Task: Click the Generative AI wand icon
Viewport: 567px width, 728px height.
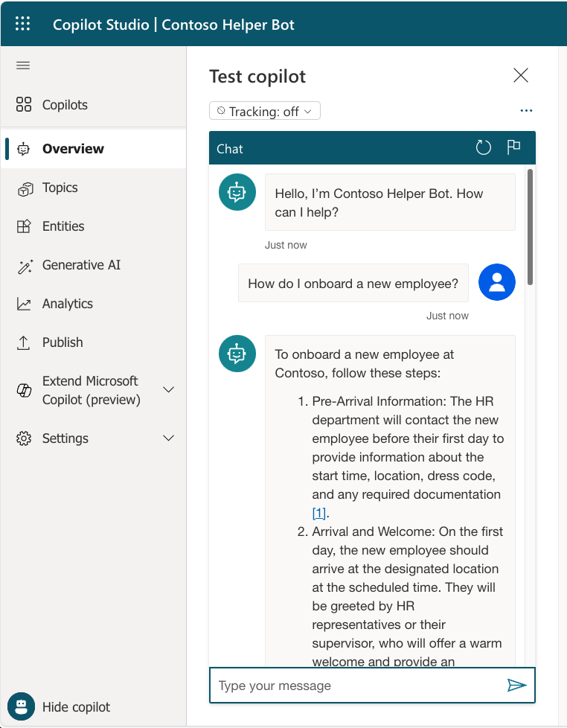Action: coord(25,266)
